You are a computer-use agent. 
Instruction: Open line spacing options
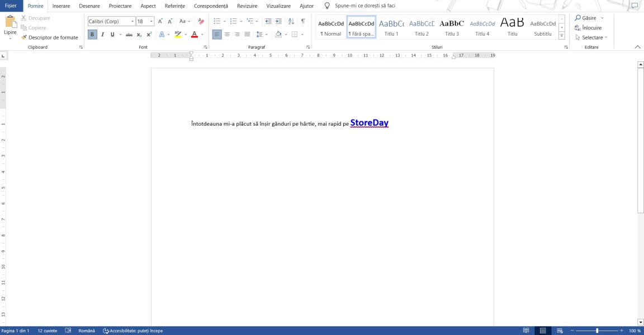click(259, 35)
